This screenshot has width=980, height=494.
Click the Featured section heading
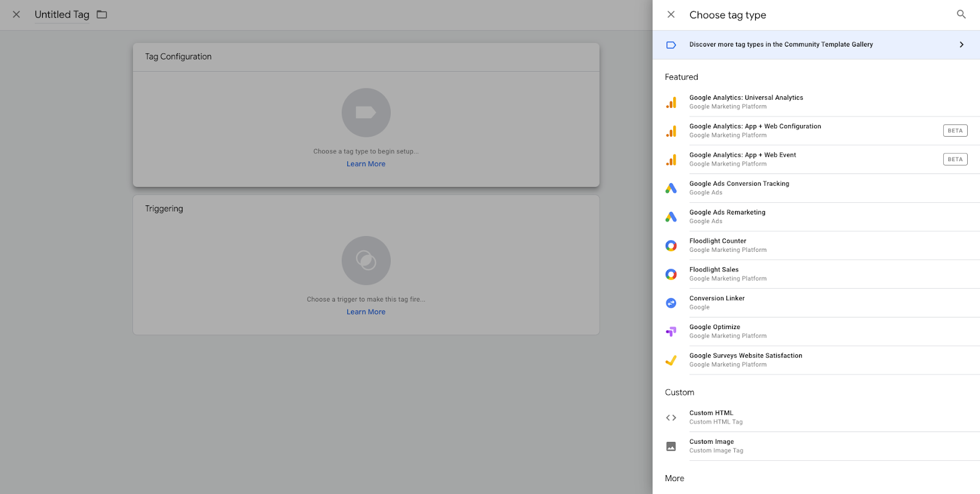point(682,77)
